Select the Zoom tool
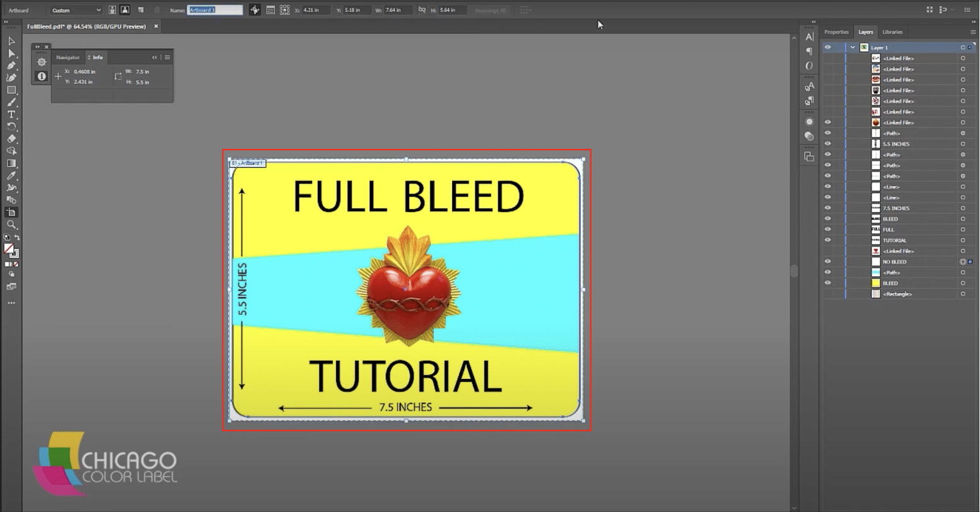 [x=11, y=224]
